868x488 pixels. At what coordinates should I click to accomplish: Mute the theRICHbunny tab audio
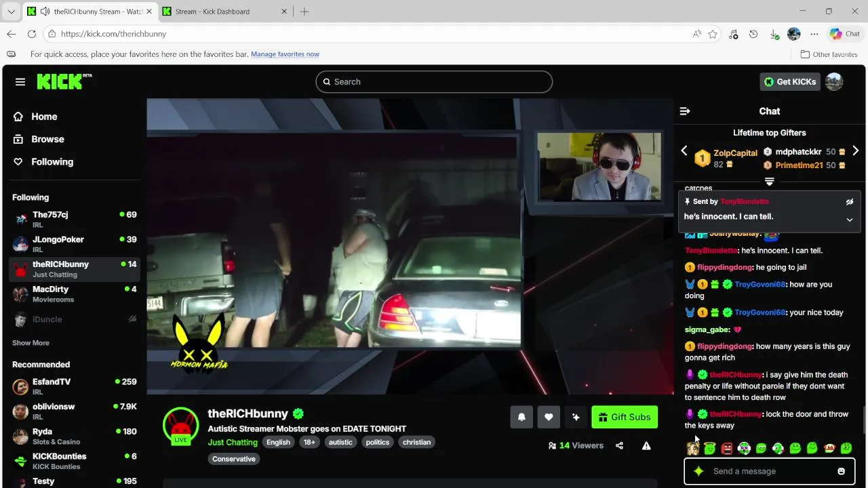pyautogui.click(x=45, y=12)
